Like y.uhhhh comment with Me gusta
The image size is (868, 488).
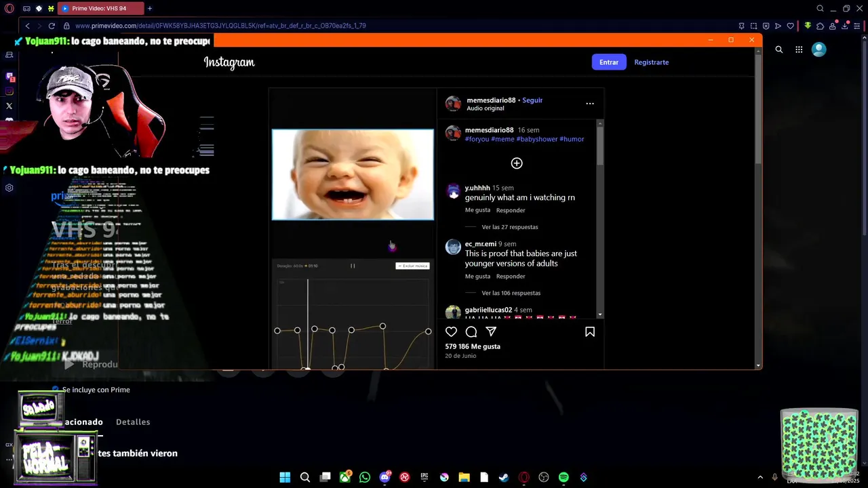[x=477, y=210]
